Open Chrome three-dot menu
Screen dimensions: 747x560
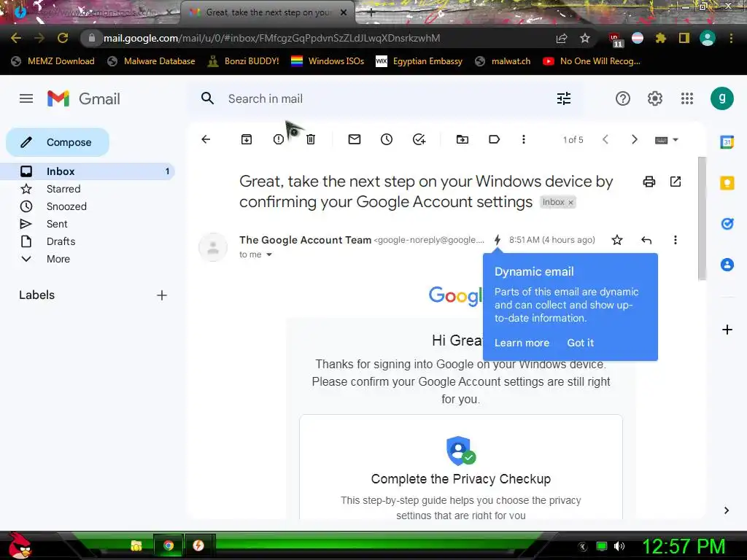pos(731,38)
